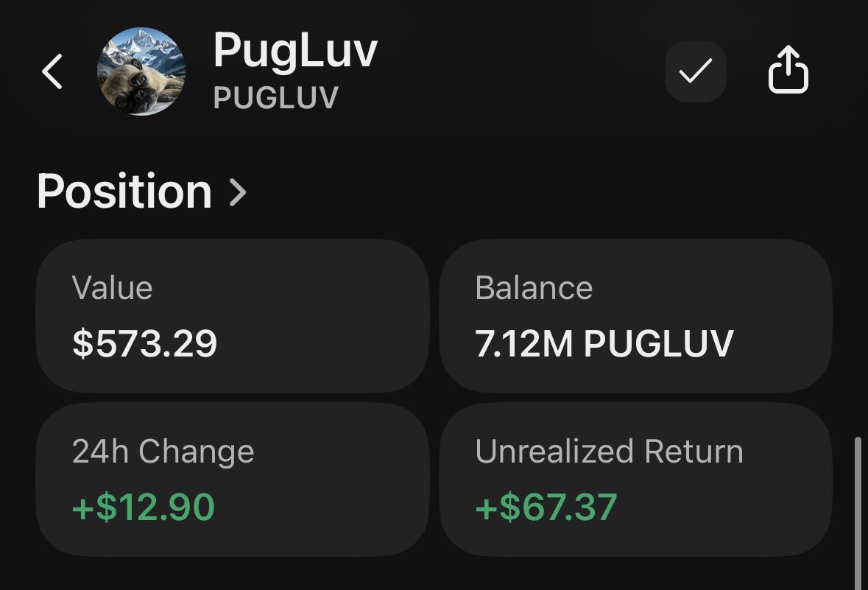Tap the +$67.37 return figure
The height and width of the screenshot is (590, 868).
(x=546, y=508)
